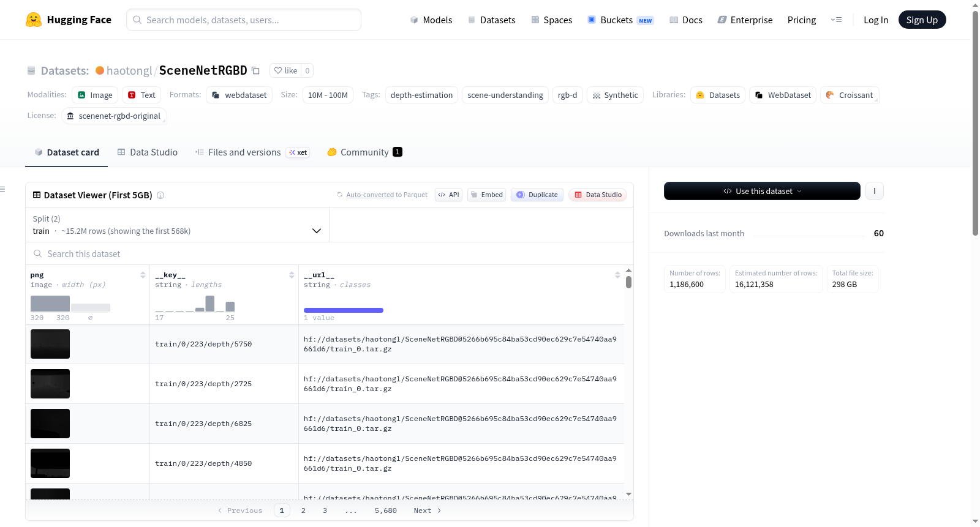The width and height of the screenshot is (980, 527).
Task: Go to the Pricing page
Action: coord(802,20)
